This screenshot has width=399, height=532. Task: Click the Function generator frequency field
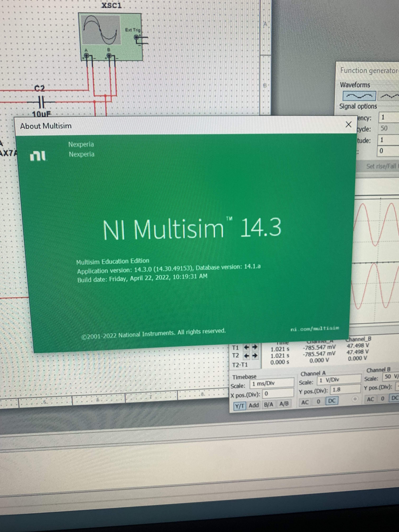[x=389, y=117]
